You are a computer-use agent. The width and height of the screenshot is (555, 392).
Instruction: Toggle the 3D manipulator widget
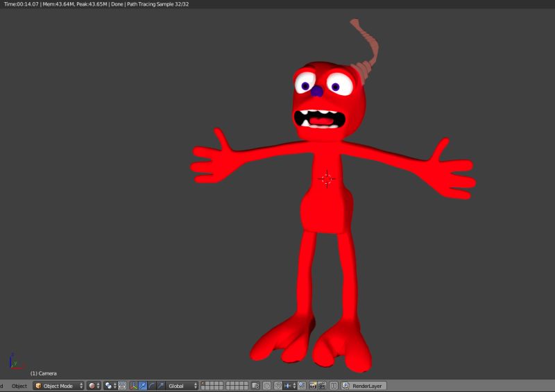pyautogui.click(x=133, y=386)
